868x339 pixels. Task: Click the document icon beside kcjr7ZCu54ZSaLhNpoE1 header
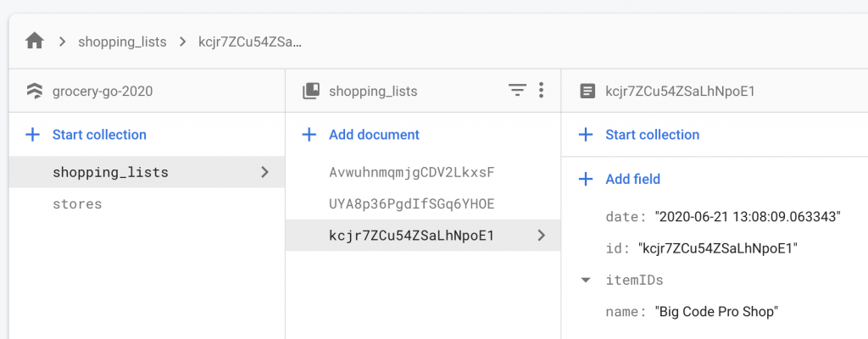coord(587,91)
